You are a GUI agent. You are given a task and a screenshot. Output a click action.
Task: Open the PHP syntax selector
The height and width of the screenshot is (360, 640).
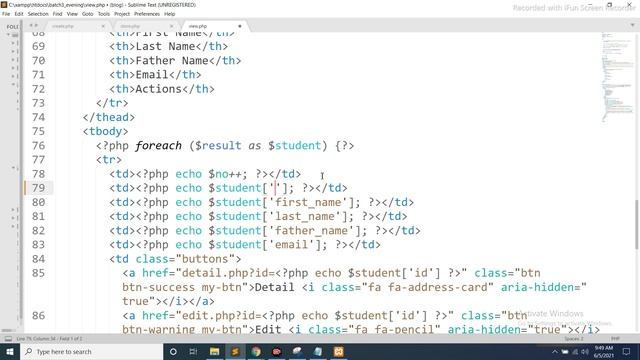[x=616, y=339]
